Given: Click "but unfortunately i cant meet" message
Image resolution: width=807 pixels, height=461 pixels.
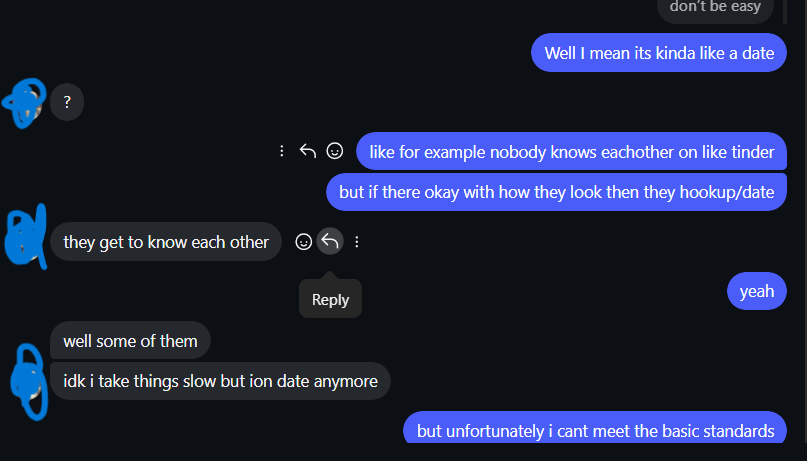Looking at the screenshot, I should [x=595, y=431].
